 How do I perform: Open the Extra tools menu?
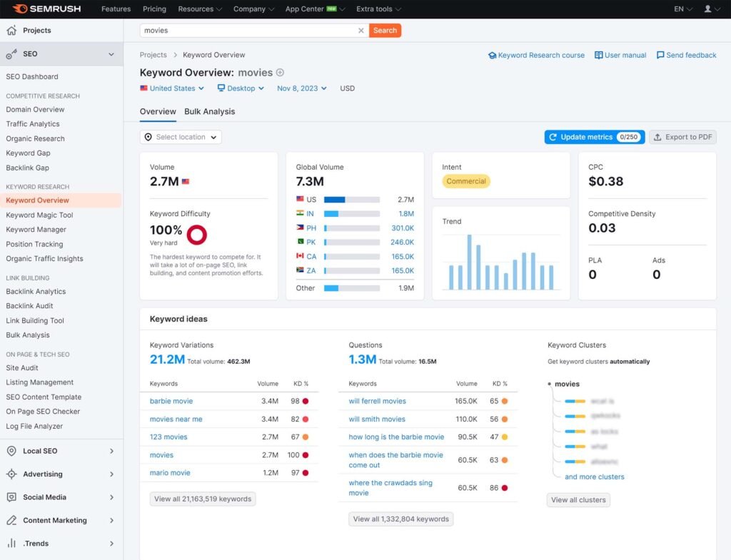378,9
